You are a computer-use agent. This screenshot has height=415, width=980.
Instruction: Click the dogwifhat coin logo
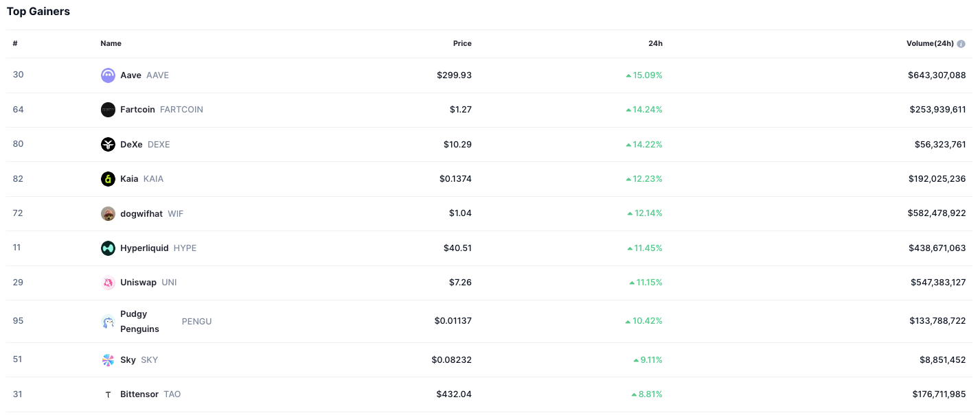108,213
